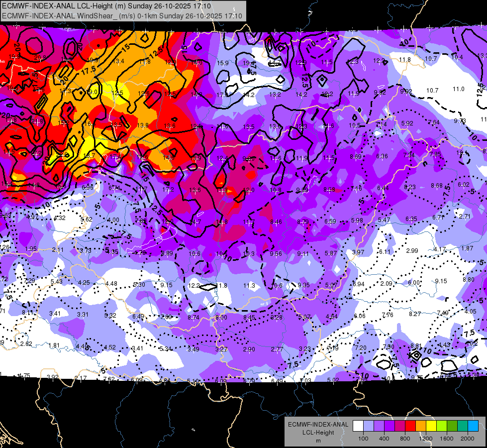This screenshot has height=448, width=487.
Task: Click the map value 3.97
Action: coord(358,252)
